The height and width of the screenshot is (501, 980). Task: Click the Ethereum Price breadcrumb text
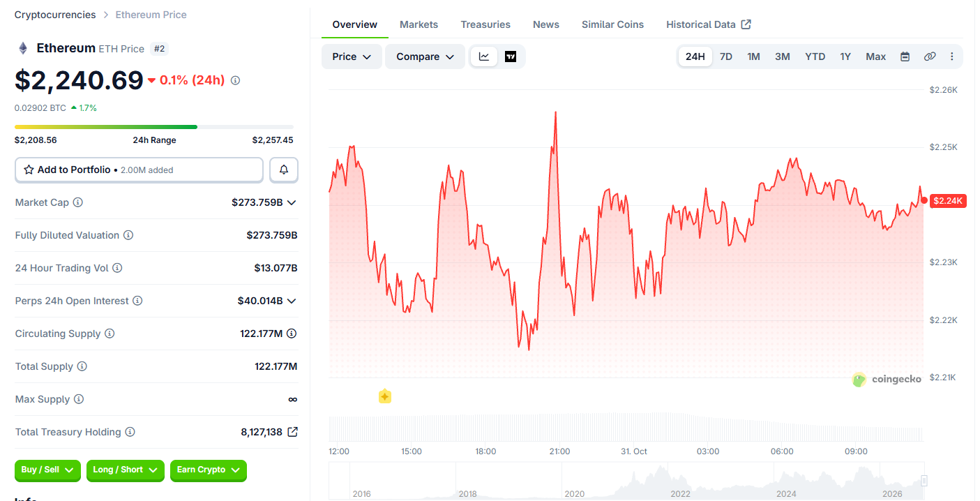[x=151, y=15]
